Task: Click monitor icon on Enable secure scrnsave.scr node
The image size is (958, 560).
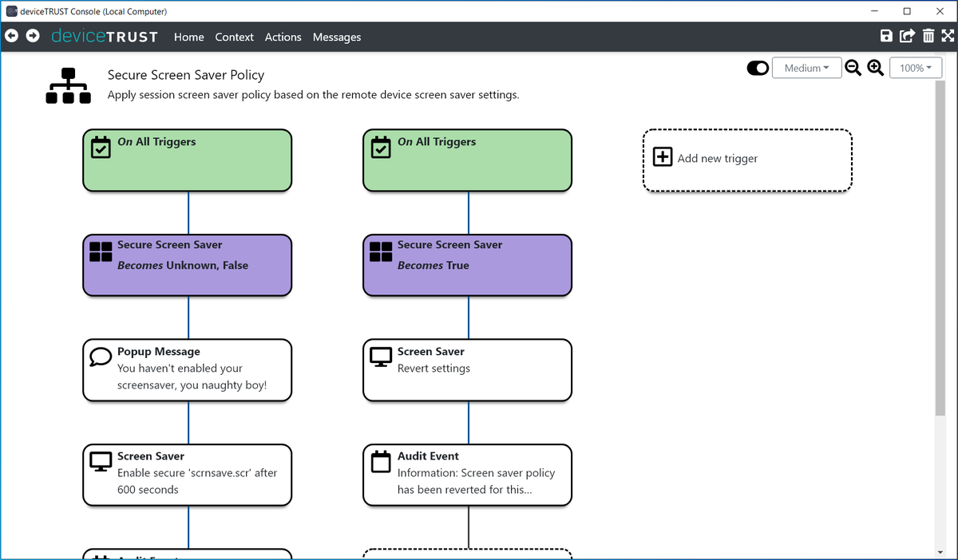Action: 101,461
